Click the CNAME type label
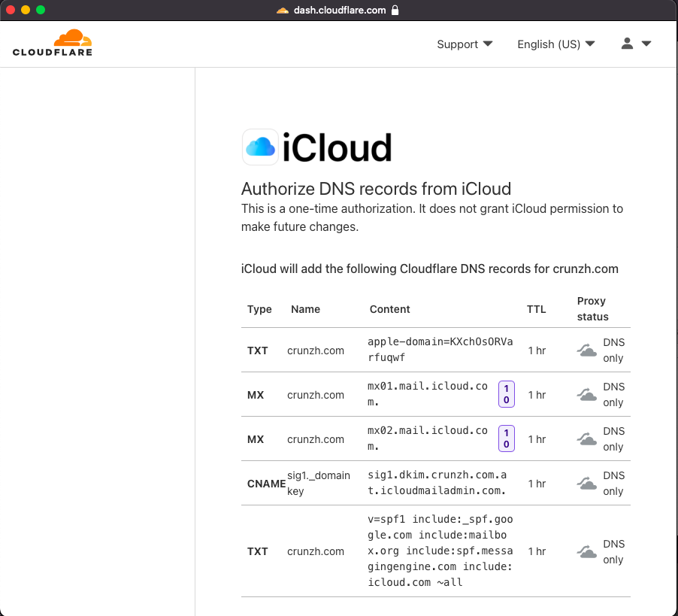 pos(266,484)
